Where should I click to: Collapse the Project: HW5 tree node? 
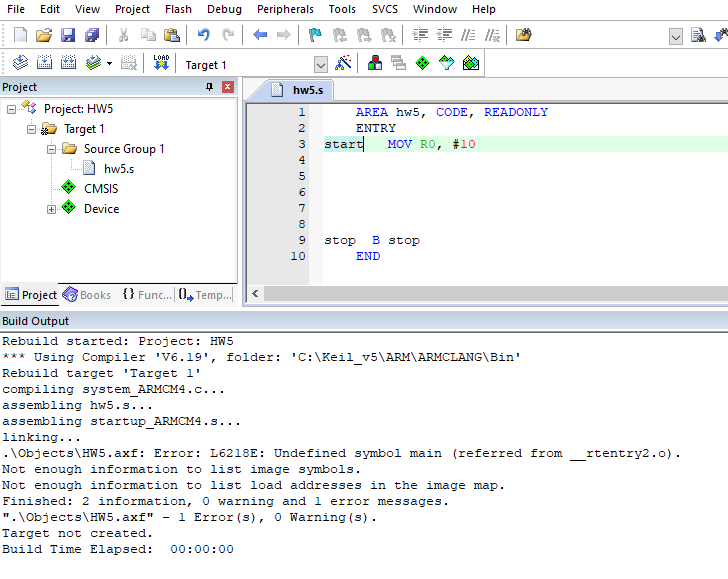[x=11, y=110]
